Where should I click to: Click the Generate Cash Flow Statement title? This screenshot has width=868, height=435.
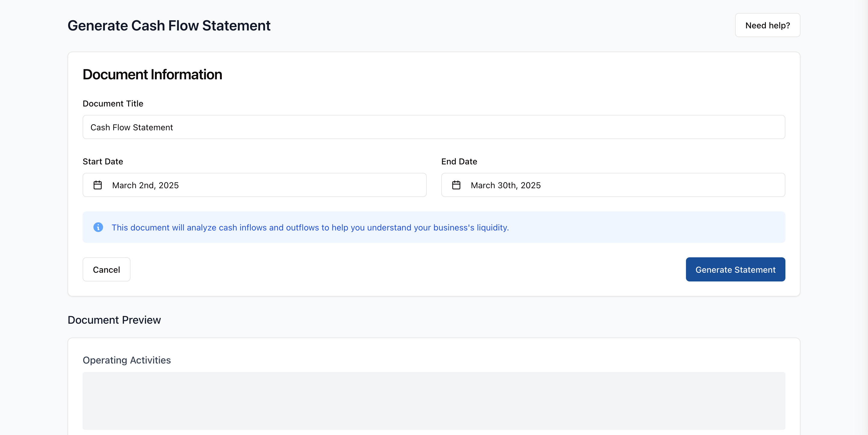pyautogui.click(x=169, y=26)
